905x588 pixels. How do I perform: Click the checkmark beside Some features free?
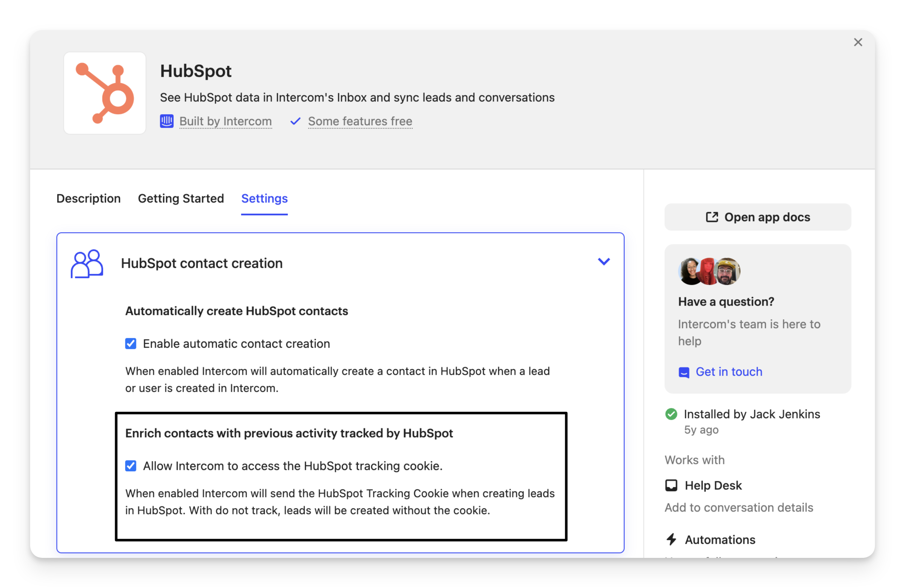(296, 121)
